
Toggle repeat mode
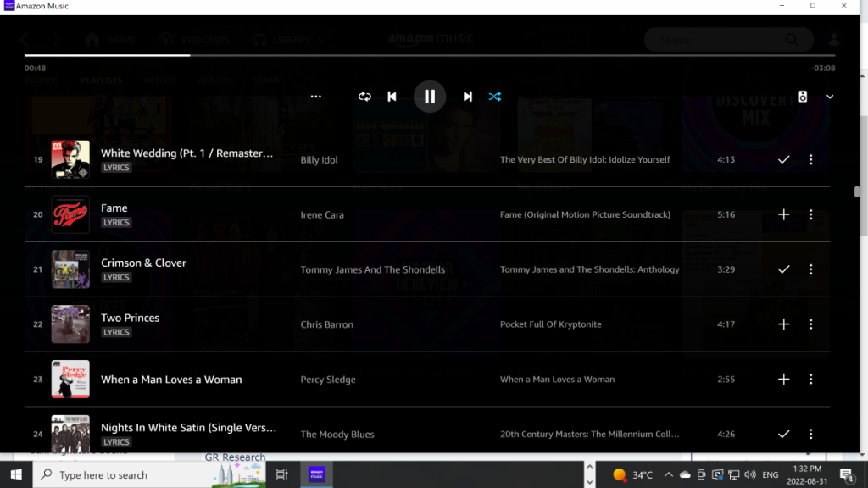[x=364, y=97]
